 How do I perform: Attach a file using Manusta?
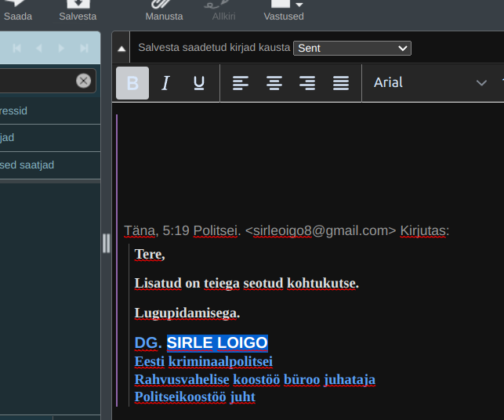(164, 10)
